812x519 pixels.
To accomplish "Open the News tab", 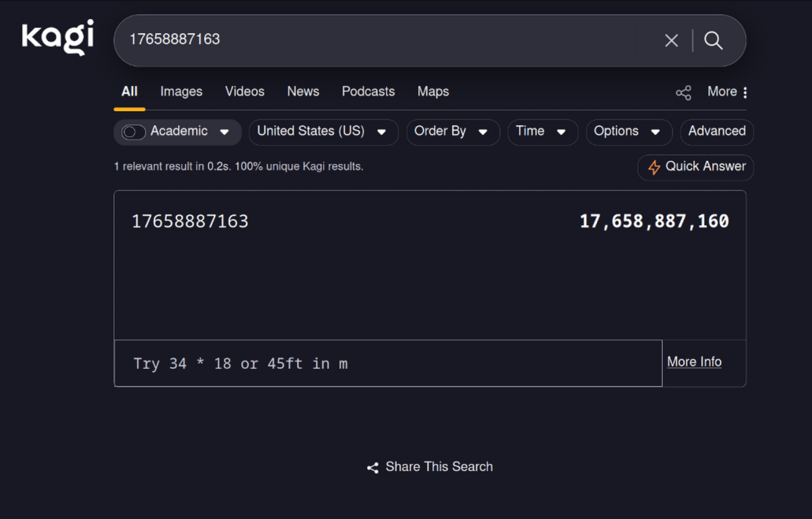I will pos(302,91).
